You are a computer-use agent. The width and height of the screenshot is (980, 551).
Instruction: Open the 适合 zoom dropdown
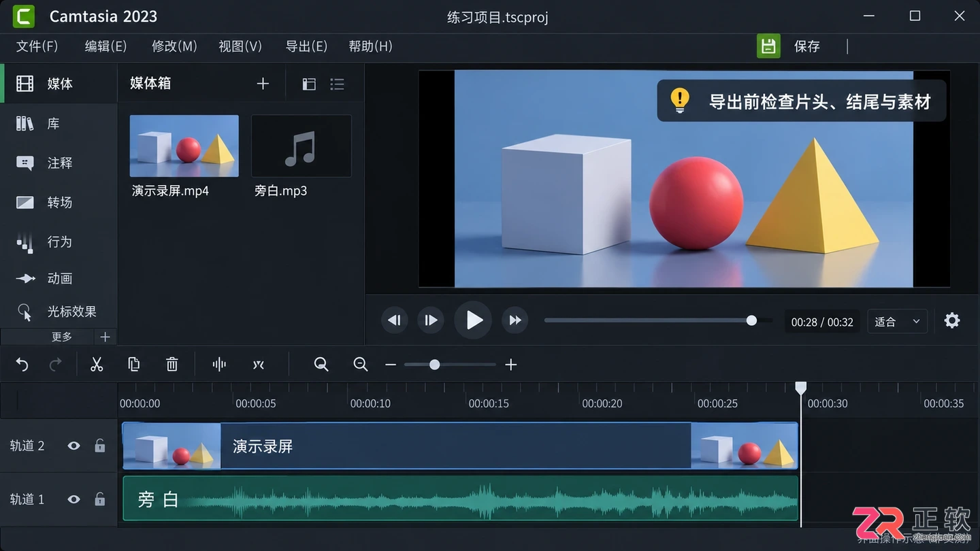(x=897, y=322)
